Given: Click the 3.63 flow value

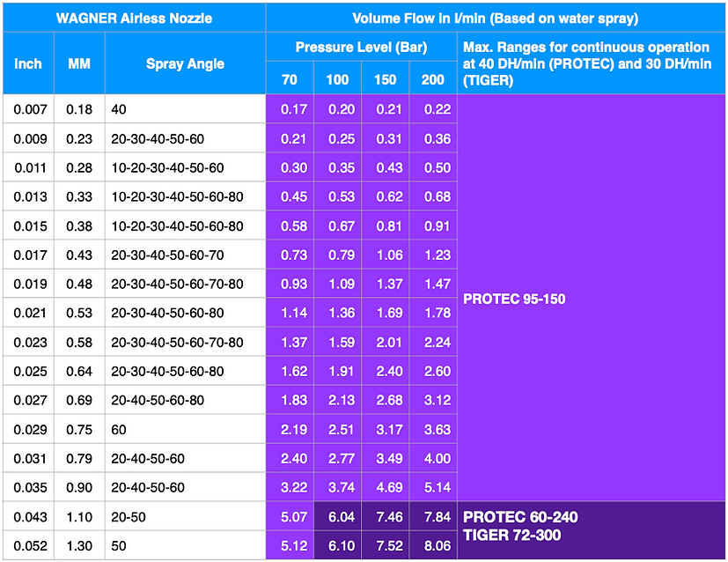Looking at the screenshot, I should pos(433,429).
